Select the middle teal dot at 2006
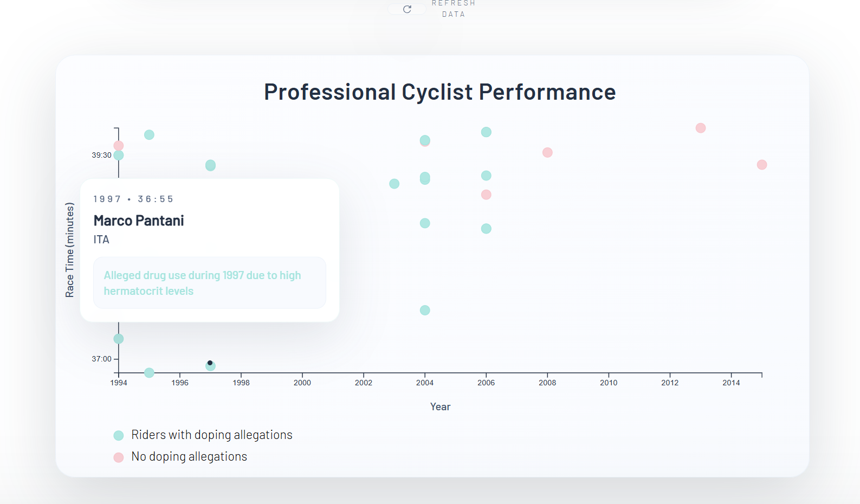 tap(486, 176)
